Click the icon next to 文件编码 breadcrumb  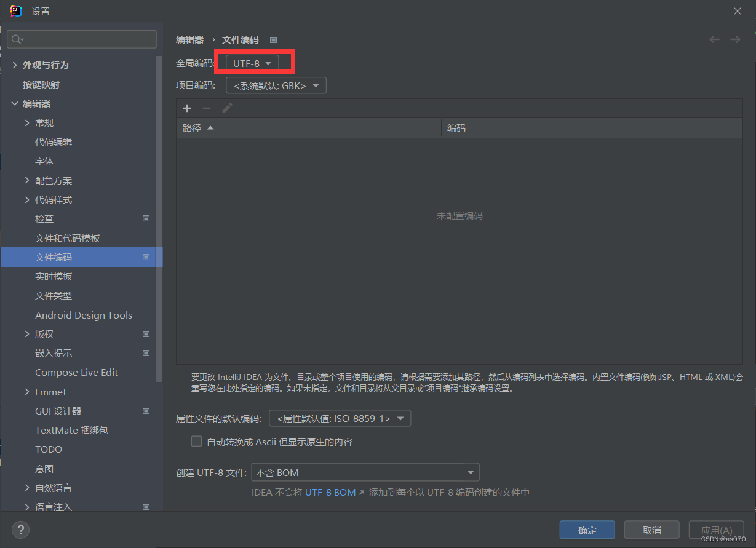tap(273, 39)
